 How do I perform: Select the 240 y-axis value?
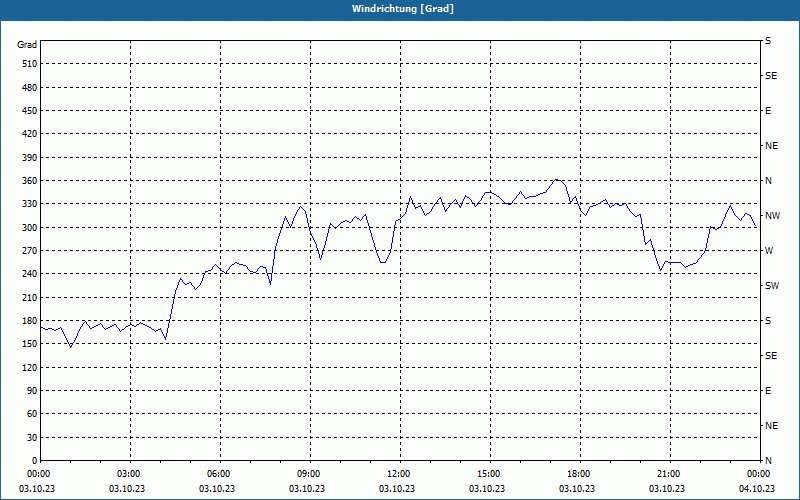tap(30, 274)
